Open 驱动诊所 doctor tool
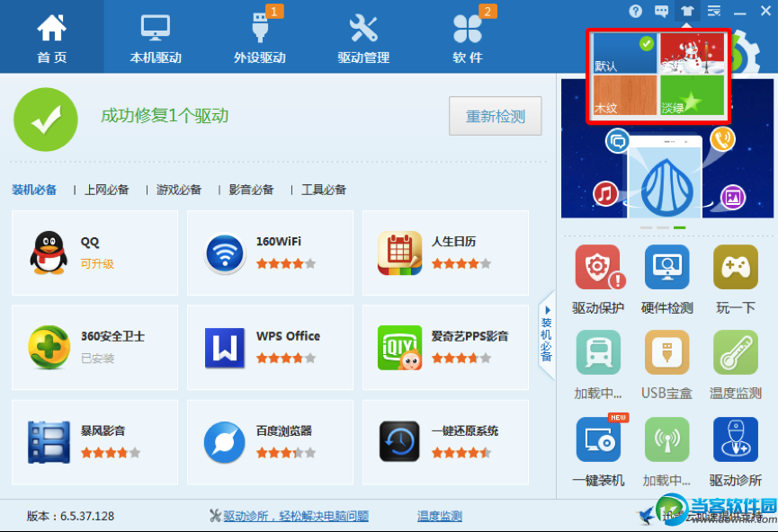 (x=736, y=439)
